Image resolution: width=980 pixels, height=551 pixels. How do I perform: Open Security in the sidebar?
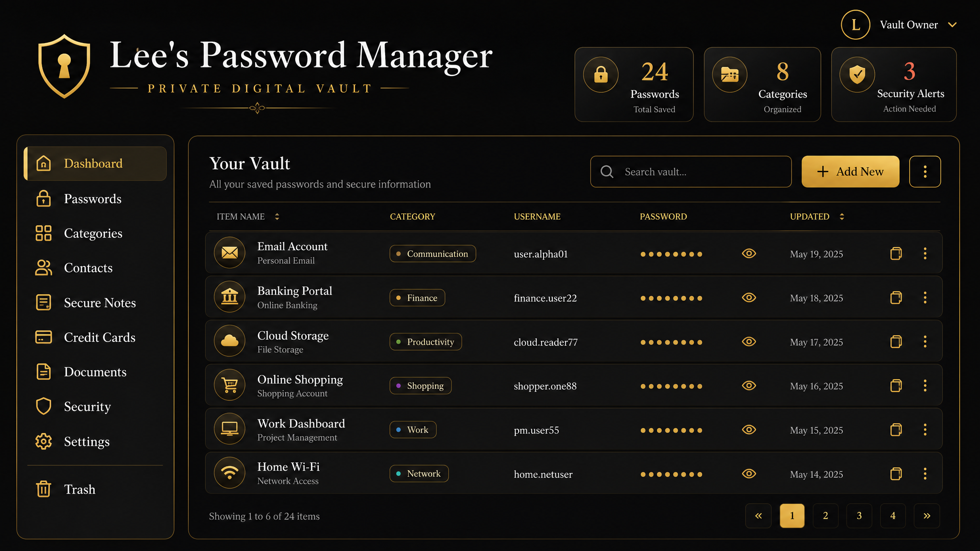coord(95,407)
